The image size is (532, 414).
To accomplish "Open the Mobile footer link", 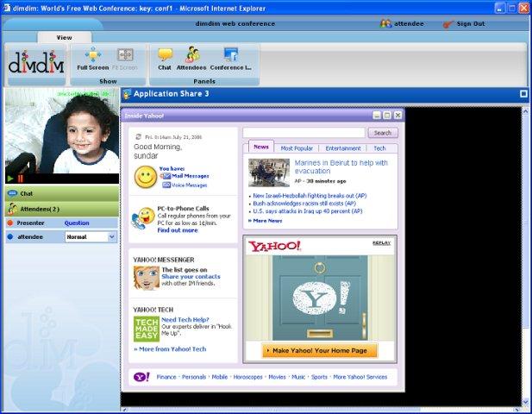I will [x=220, y=377].
